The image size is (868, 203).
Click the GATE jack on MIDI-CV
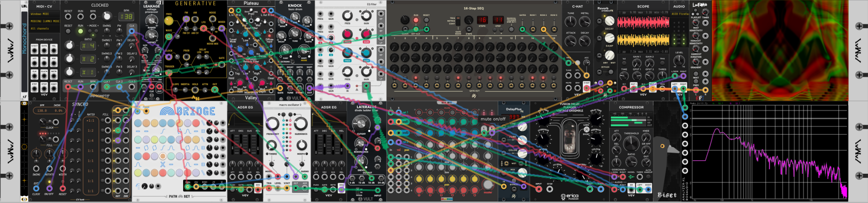tap(44, 50)
